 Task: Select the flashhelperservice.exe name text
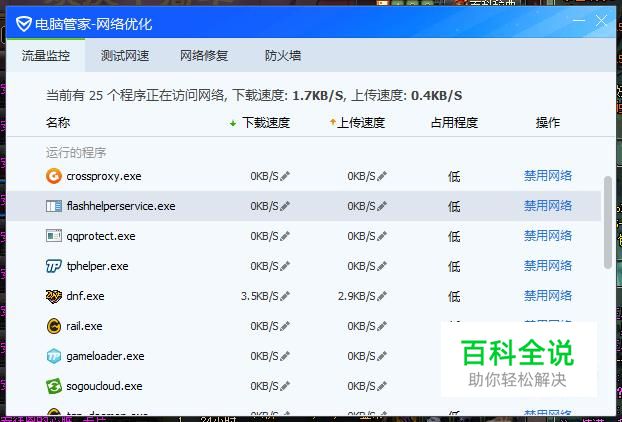tap(121, 206)
